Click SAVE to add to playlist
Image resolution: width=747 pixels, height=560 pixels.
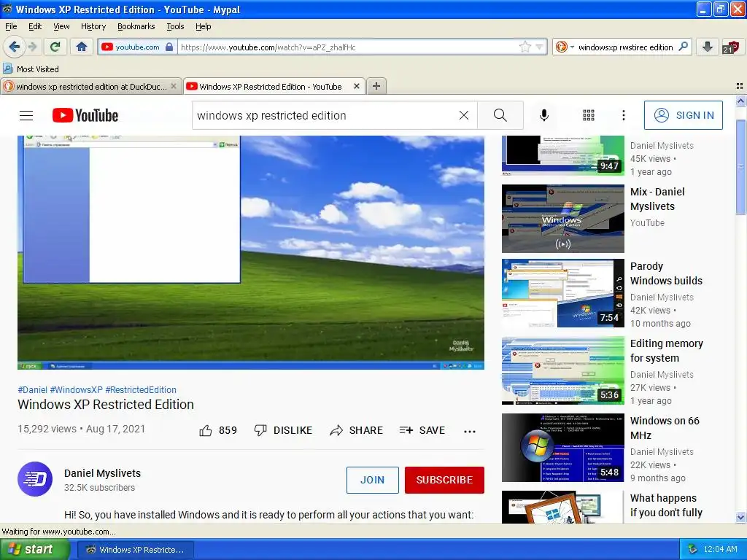[422, 430]
